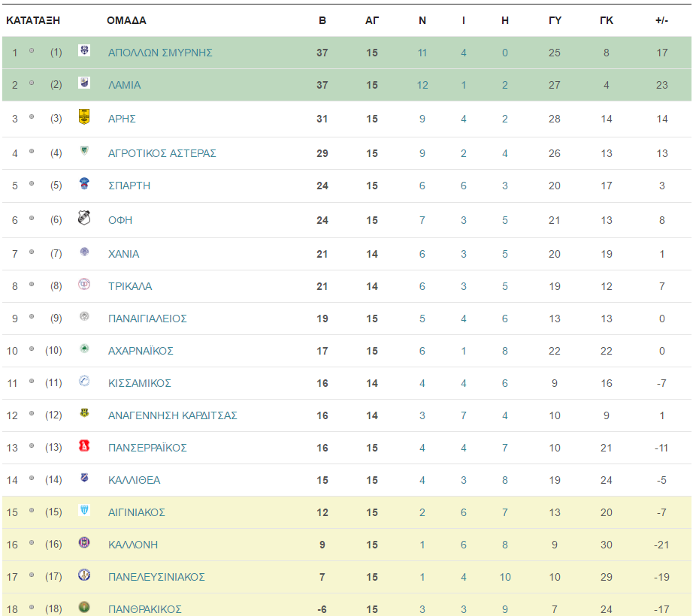
Task: Click the ΠΑΝΘΡΑΚΙΚΟΣ round crest icon
Action: coord(84,607)
